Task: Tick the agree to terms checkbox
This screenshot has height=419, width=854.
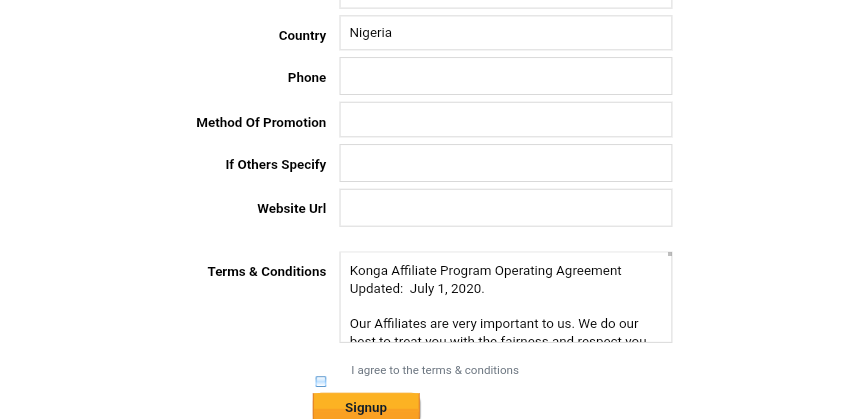Action: (x=321, y=381)
